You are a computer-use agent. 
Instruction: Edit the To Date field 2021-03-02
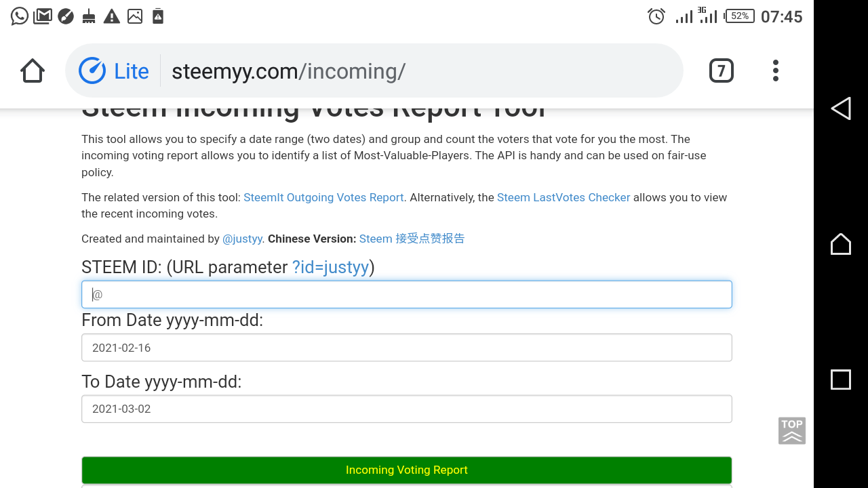[407, 409]
